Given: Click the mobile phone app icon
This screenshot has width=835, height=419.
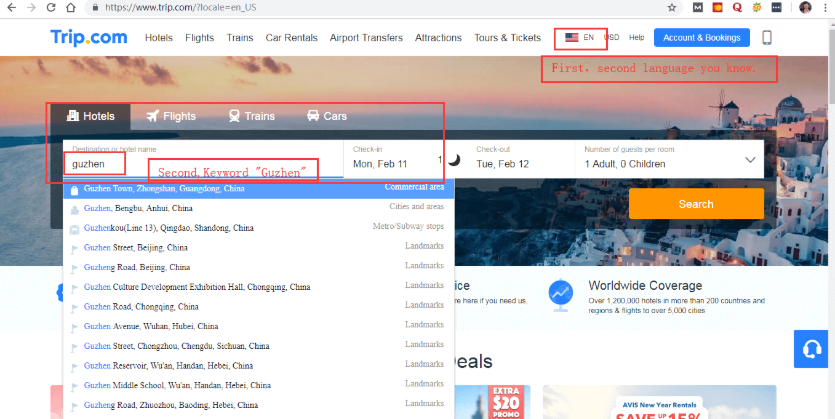Looking at the screenshot, I should pyautogui.click(x=767, y=38).
